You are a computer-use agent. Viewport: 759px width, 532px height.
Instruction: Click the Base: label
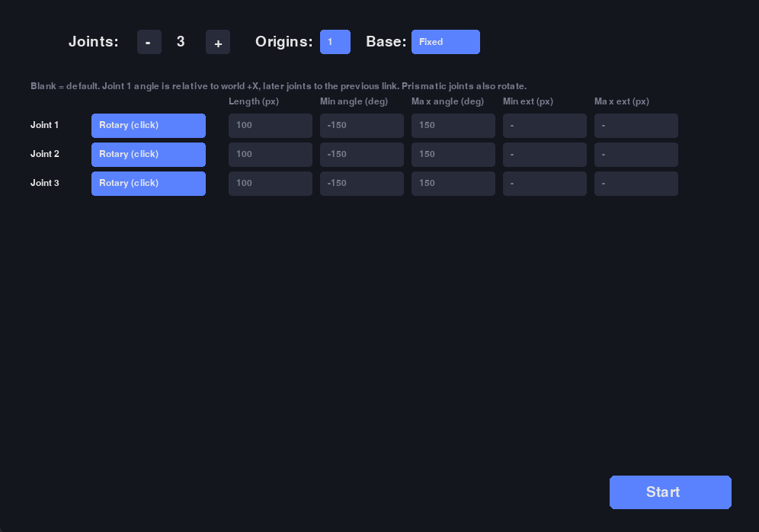386,42
